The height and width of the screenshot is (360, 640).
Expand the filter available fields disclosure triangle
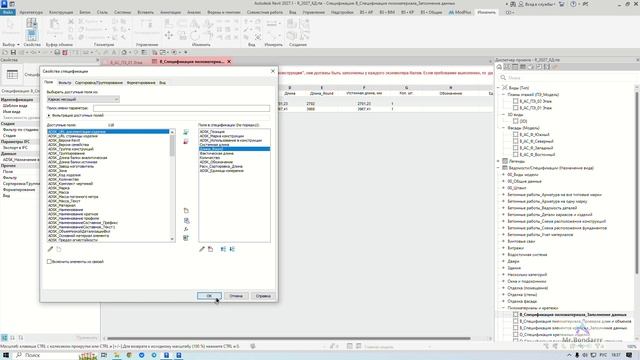pyautogui.click(x=49, y=116)
